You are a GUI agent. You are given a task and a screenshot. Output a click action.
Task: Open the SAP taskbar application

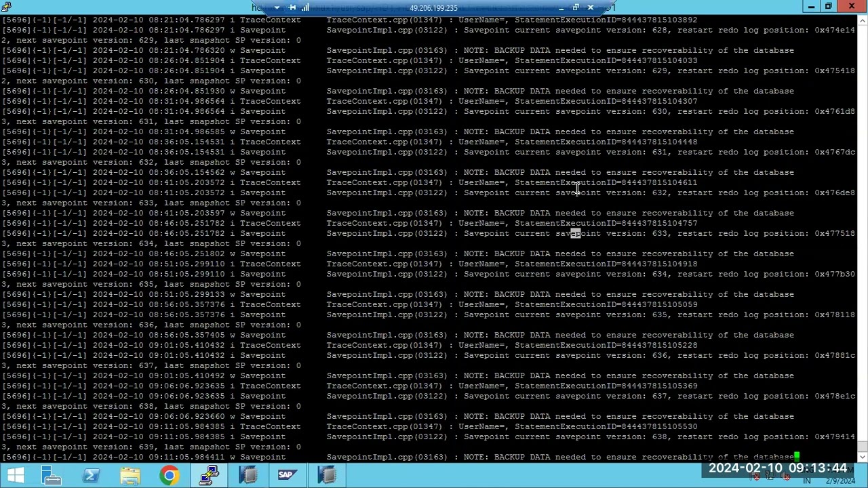[x=288, y=475]
